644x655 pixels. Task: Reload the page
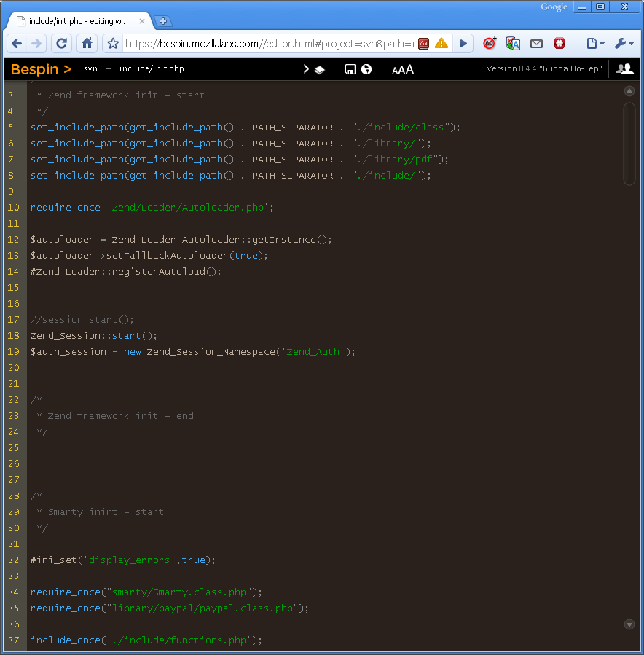coord(61,44)
